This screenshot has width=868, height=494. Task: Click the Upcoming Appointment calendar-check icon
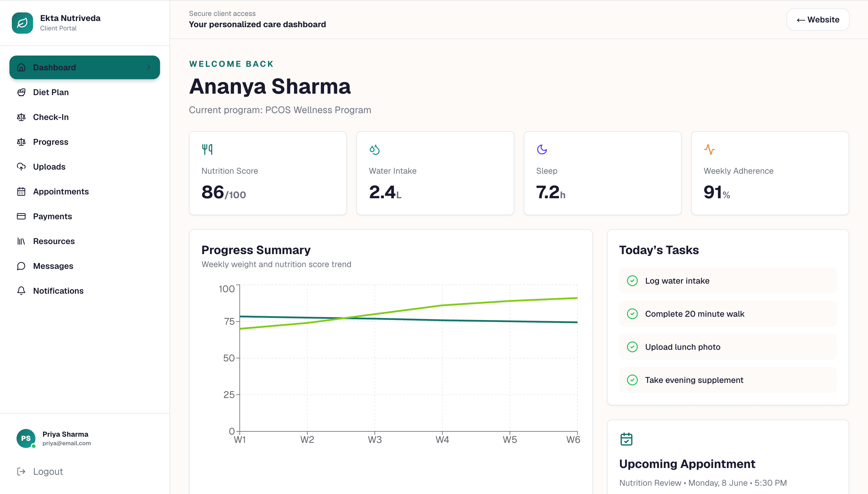click(x=626, y=439)
